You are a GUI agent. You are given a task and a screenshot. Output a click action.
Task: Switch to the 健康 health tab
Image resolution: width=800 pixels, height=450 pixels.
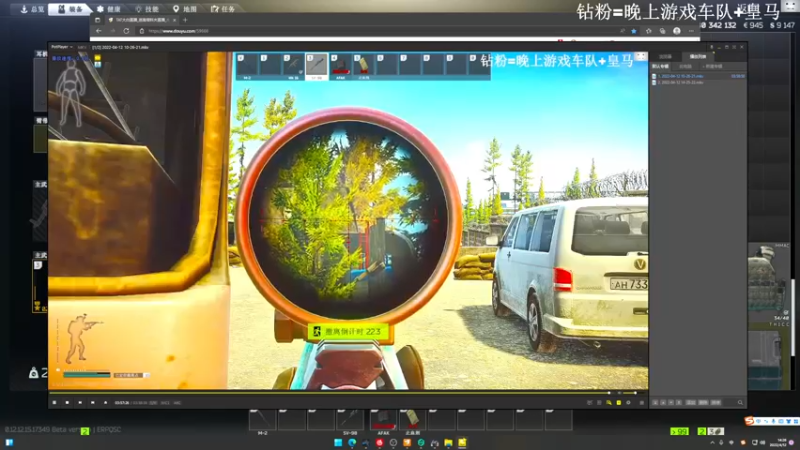tap(109, 9)
